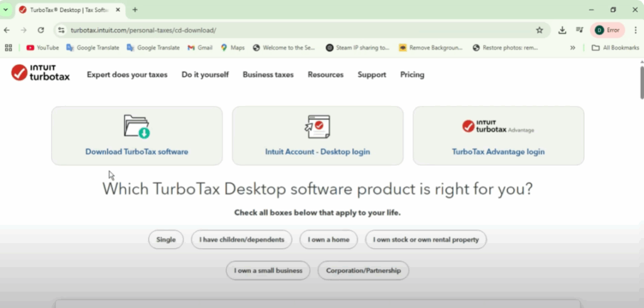Toggle 'I own stock or own rental property'
The height and width of the screenshot is (308, 644).
click(426, 239)
